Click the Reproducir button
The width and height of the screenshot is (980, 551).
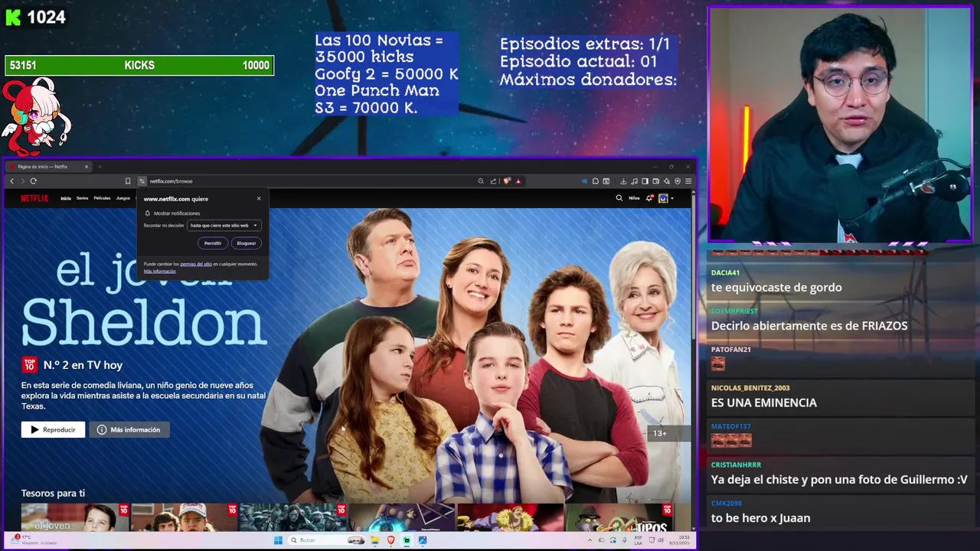pos(53,430)
